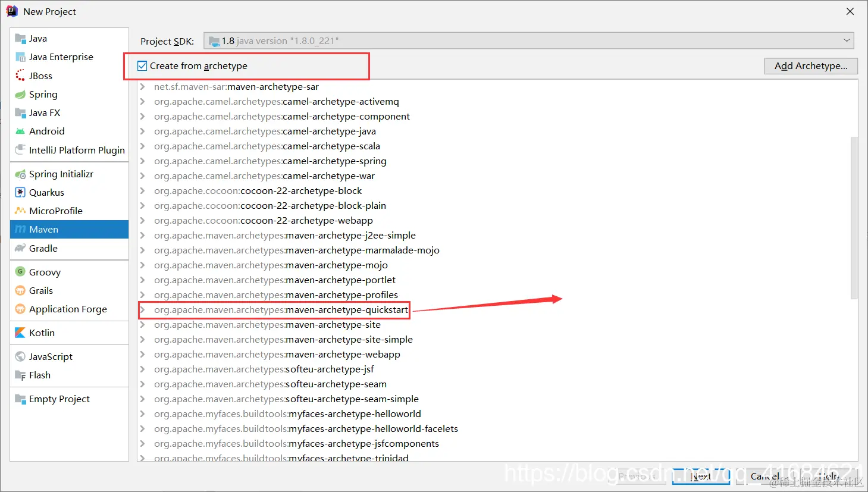This screenshot has height=492, width=868.
Task: Click the Help button
Action: coord(828,477)
